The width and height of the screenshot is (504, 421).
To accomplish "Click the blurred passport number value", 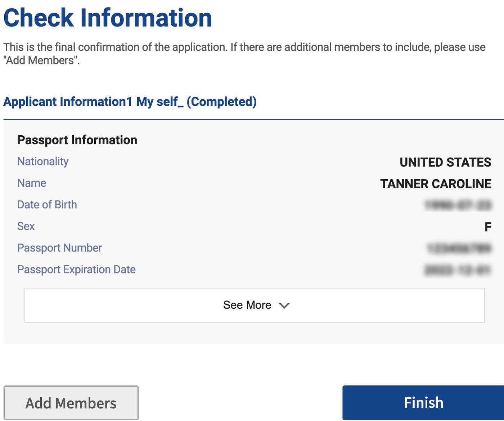I will [459, 248].
